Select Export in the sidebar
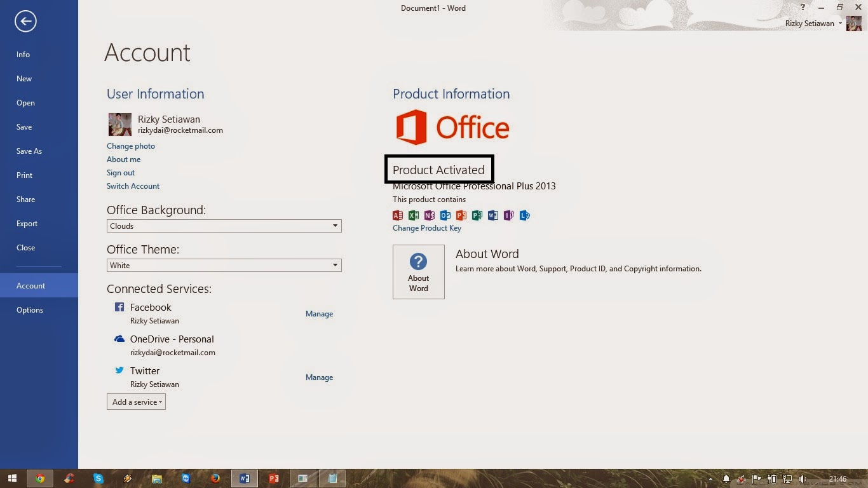This screenshot has width=868, height=488. (39, 224)
